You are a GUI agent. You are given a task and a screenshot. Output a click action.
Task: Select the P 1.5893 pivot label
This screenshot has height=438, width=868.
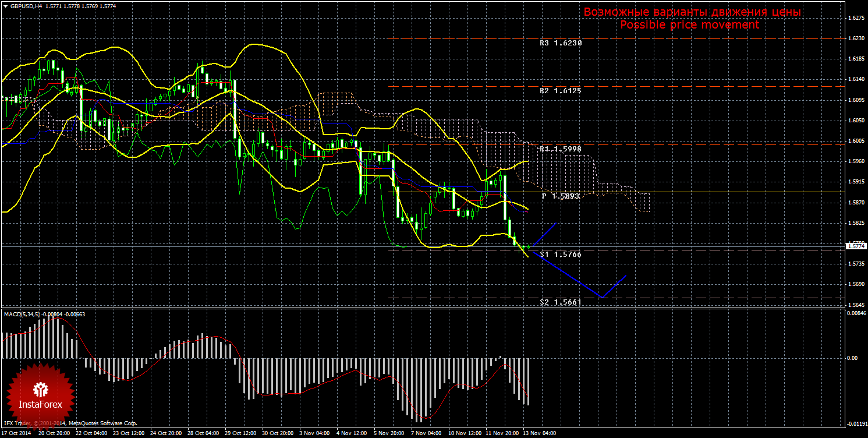click(x=560, y=196)
